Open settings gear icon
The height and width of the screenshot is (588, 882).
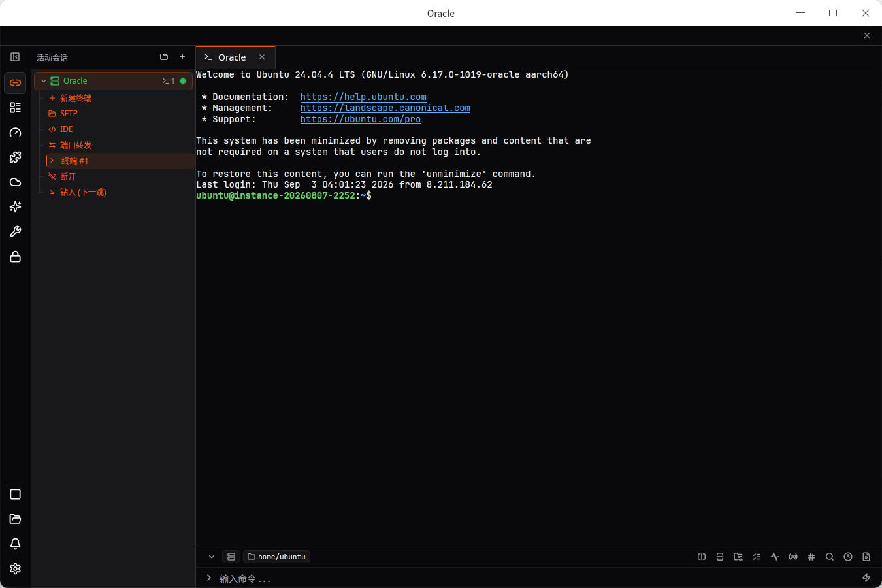15,569
